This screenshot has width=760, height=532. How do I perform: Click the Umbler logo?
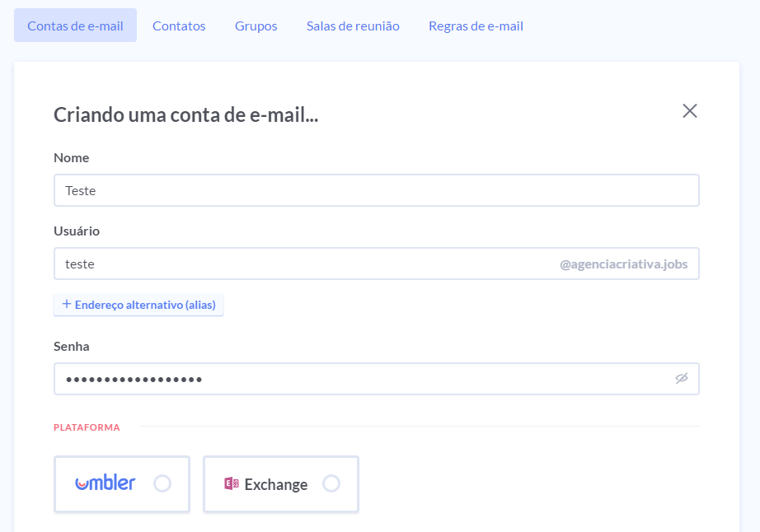pos(105,483)
